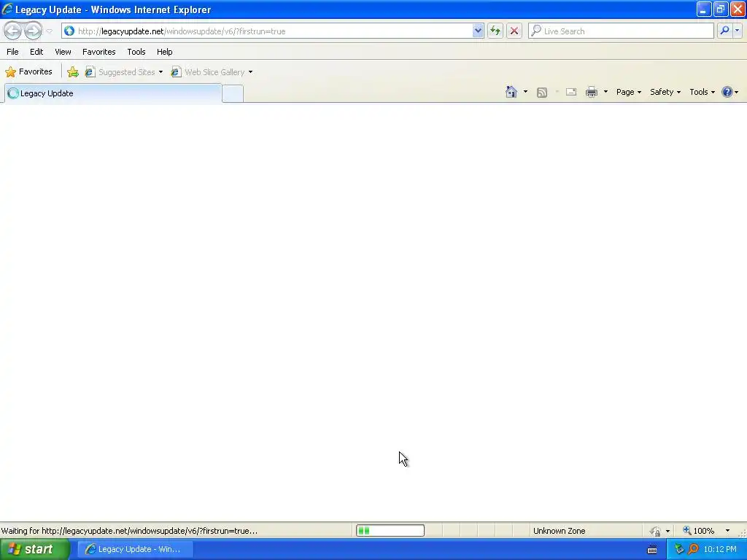Click the Live Search input box

(621, 31)
